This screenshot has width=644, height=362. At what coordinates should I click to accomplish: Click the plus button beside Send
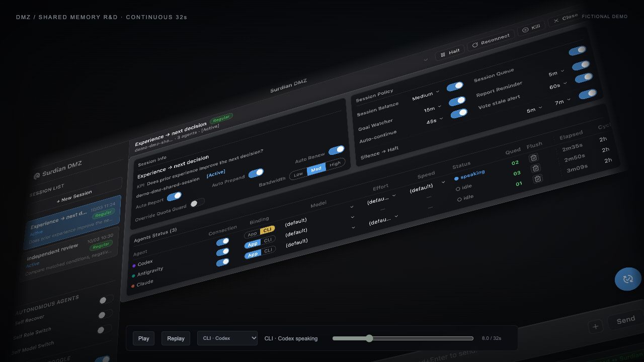595,326
